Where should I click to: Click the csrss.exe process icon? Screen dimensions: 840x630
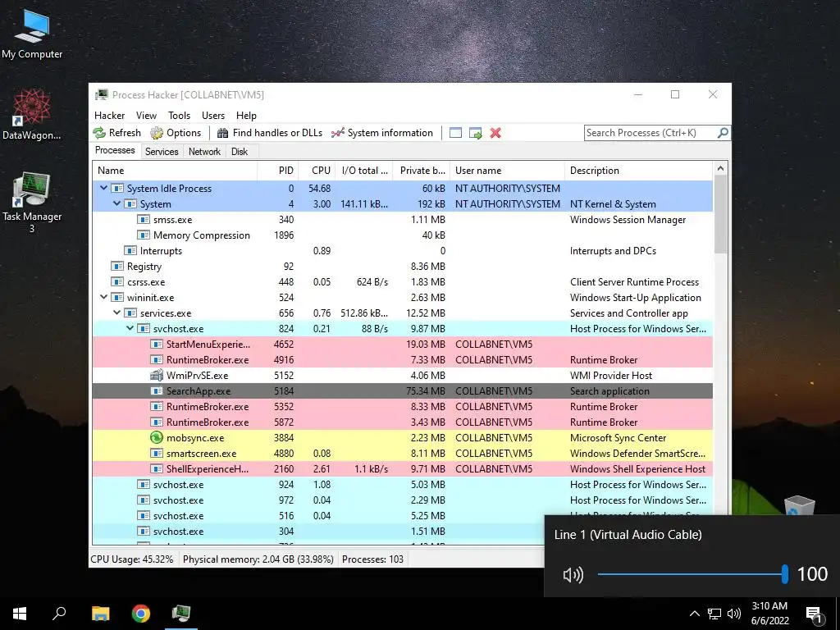click(x=116, y=281)
